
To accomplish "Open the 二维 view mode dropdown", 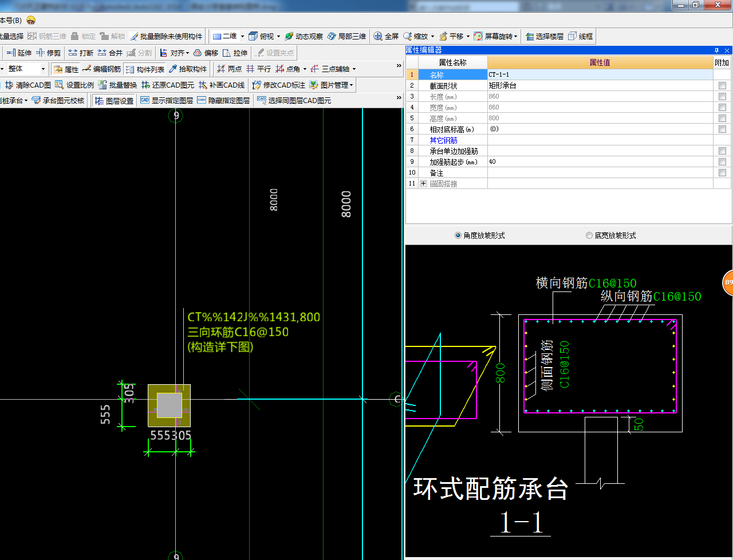I will 242,36.
